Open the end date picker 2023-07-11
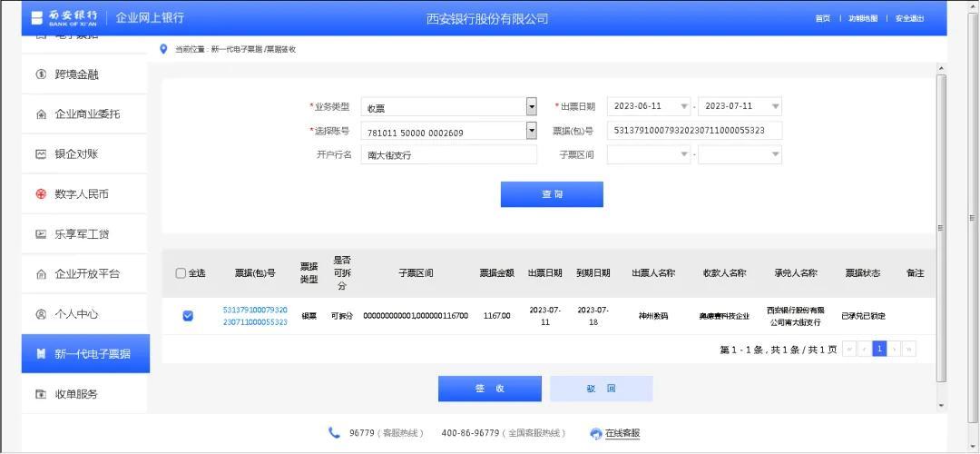The width and height of the screenshot is (980, 454). pyautogui.click(x=740, y=106)
